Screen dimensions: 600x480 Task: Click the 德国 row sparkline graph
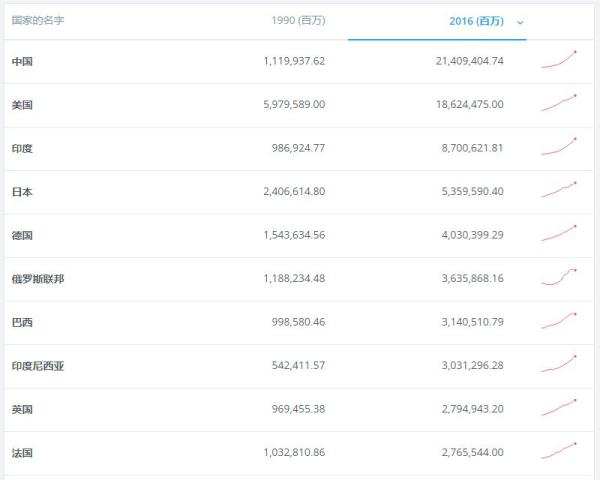559,234
